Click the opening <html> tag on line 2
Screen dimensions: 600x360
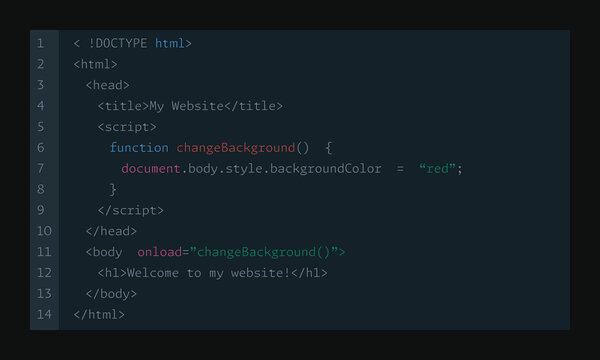(96, 64)
